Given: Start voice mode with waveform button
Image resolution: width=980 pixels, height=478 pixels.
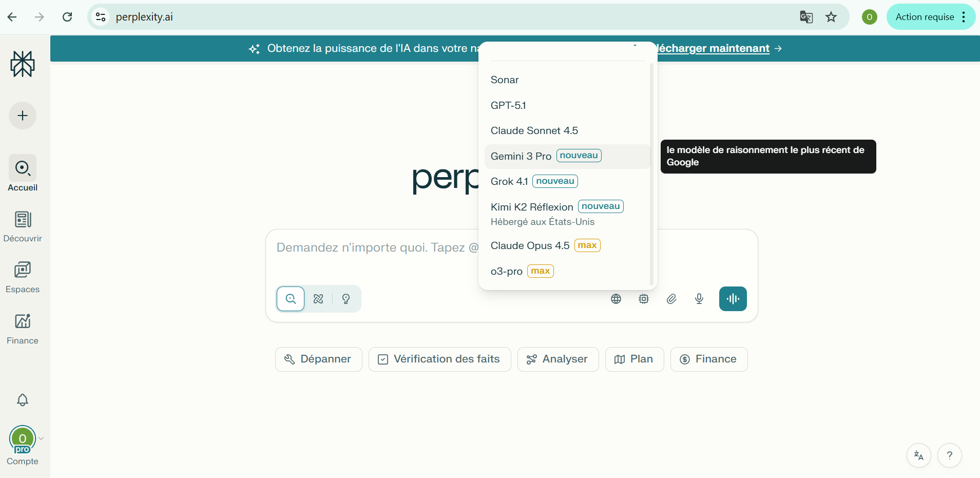Looking at the screenshot, I should coord(733,299).
